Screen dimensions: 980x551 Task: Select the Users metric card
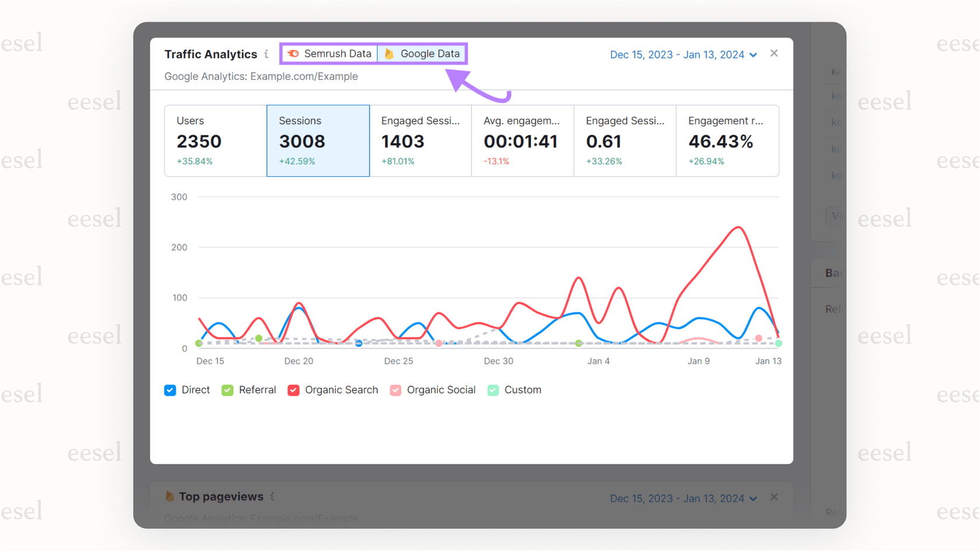pos(215,141)
